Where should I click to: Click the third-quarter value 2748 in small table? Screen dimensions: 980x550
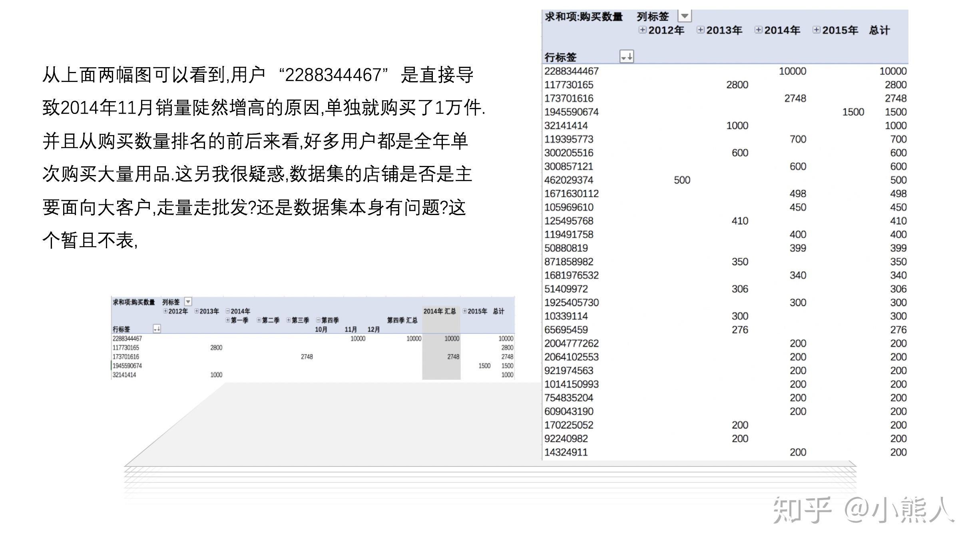tap(307, 357)
